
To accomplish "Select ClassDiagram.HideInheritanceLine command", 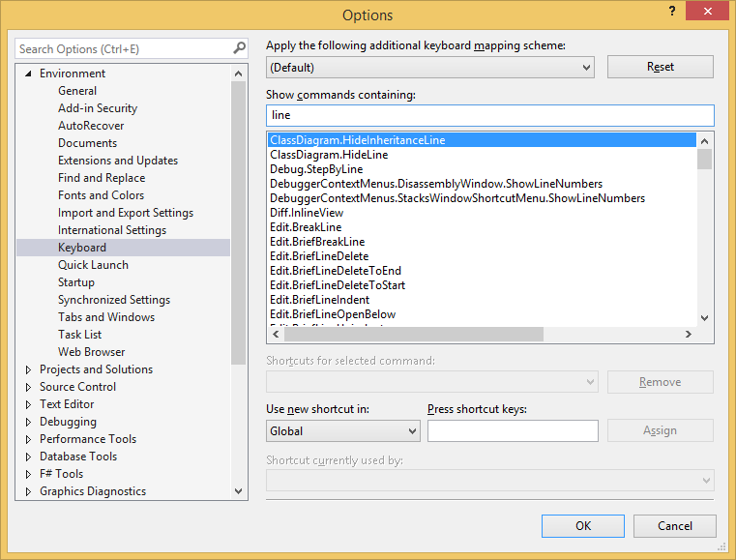I will (482, 140).
